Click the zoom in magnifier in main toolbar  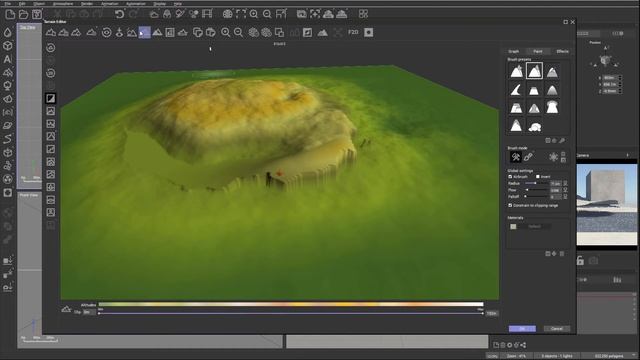click(x=254, y=14)
